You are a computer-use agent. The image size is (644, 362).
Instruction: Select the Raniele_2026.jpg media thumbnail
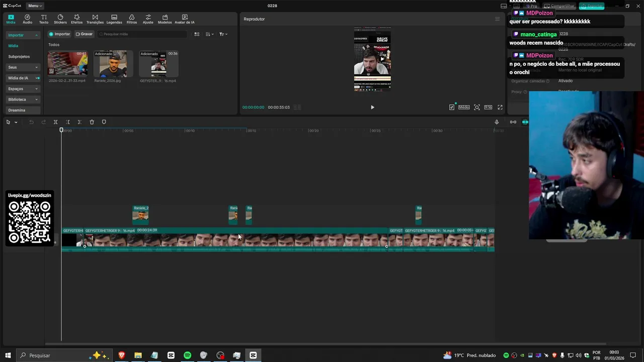[x=113, y=64]
